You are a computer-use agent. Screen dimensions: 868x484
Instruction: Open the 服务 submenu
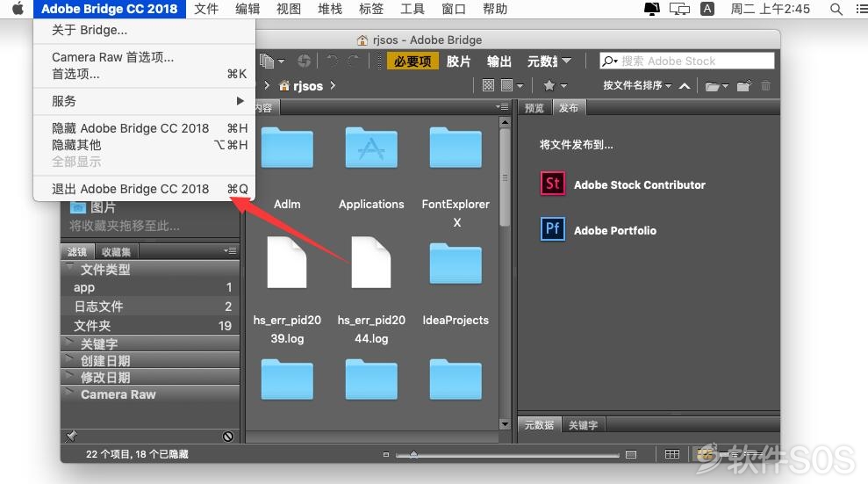pyautogui.click(x=144, y=101)
